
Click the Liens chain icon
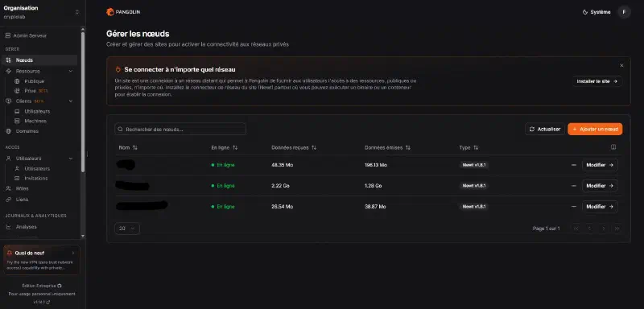tap(9, 200)
